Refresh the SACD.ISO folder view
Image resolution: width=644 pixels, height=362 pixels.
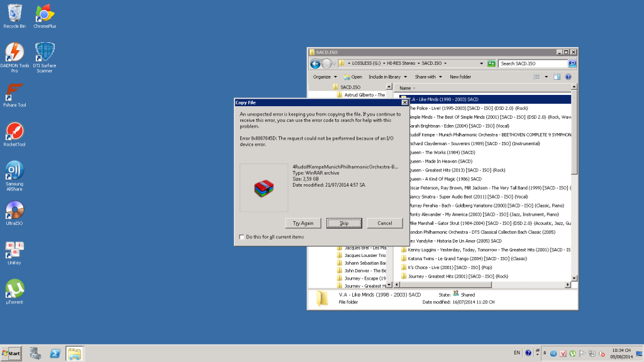pos(491,63)
